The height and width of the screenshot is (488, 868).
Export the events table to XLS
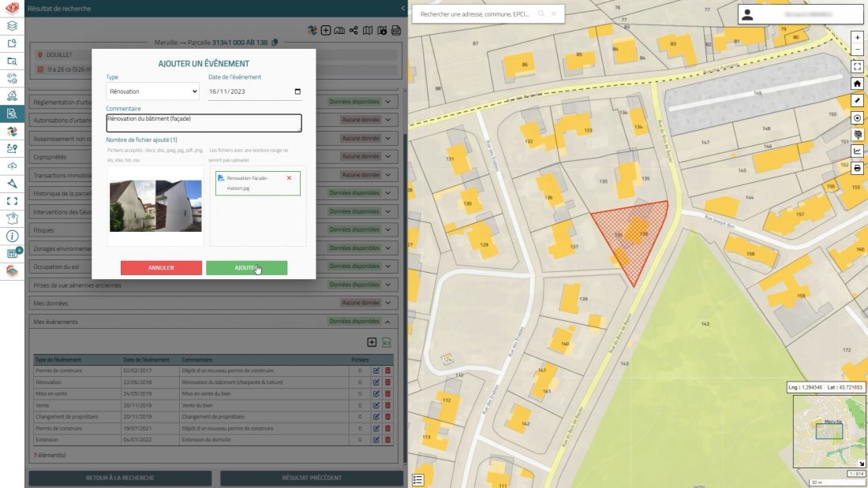pyautogui.click(x=387, y=342)
